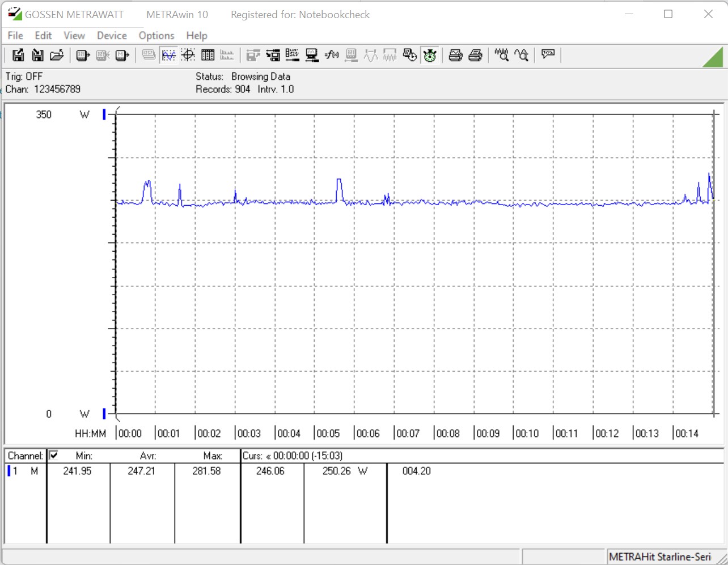
Task: Click the greyed bar graph view icon
Action: pos(227,55)
